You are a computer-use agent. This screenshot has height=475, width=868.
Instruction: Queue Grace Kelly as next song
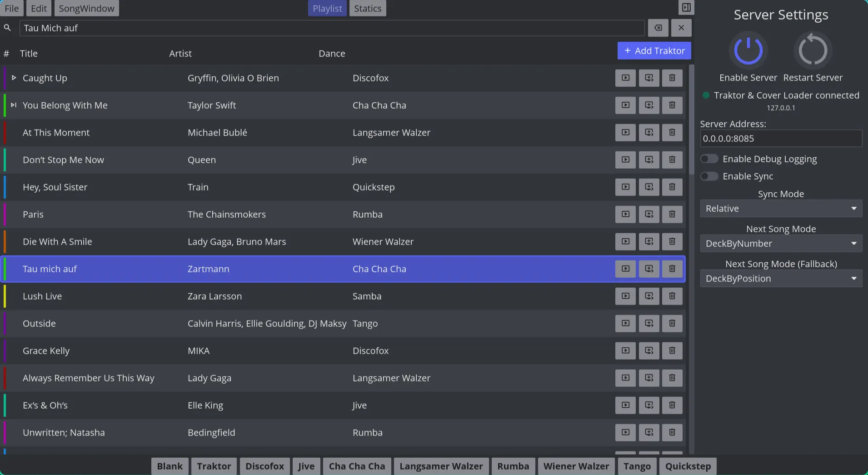[x=649, y=350]
